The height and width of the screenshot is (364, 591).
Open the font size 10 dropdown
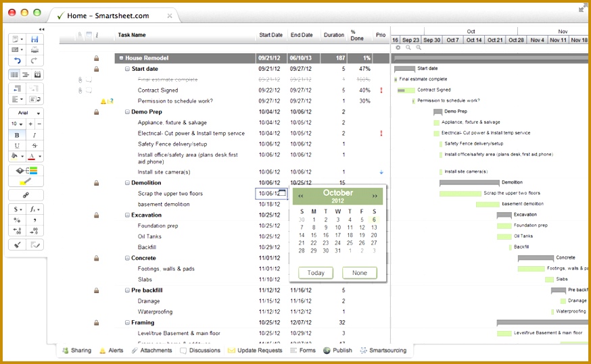[18, 124]
